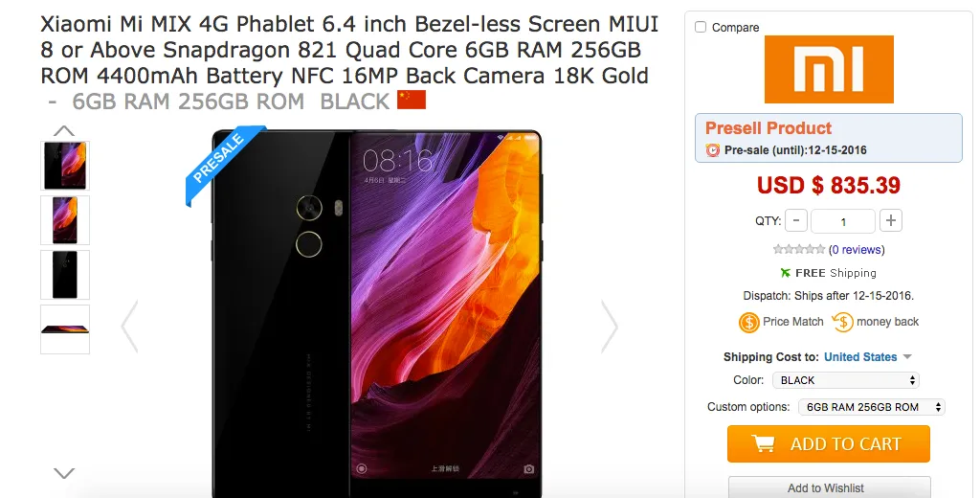This screenshot has height=498, width=980.
Task: Select the side-view phone thumbnail
Action: click(x=65, y=329)
